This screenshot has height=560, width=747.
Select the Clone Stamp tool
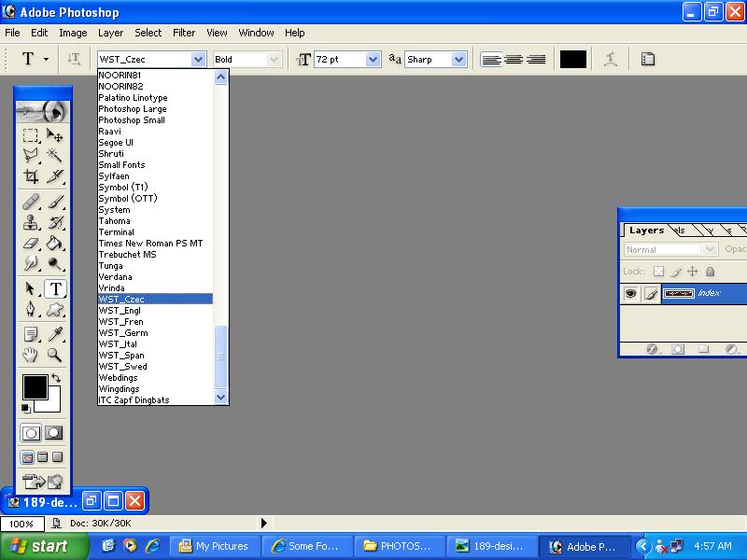click(x=32, y=223)
